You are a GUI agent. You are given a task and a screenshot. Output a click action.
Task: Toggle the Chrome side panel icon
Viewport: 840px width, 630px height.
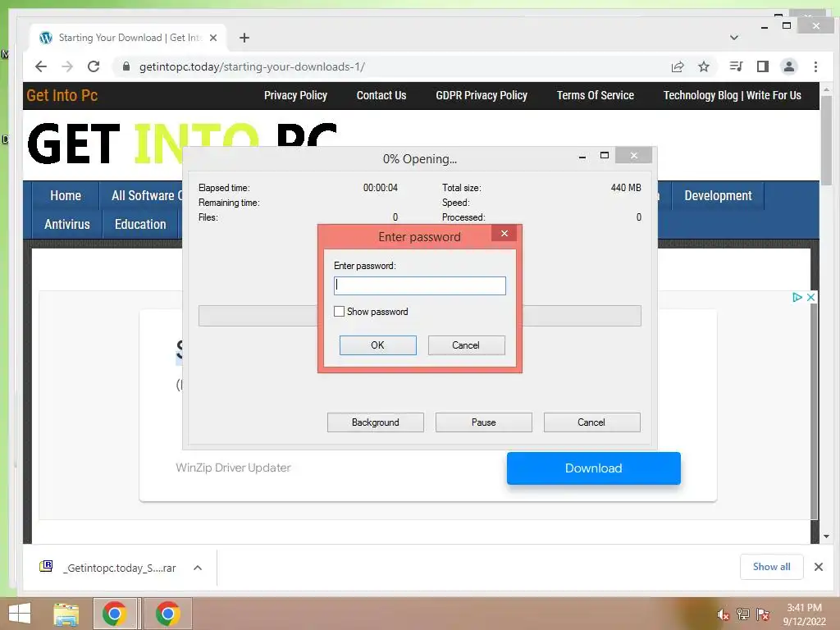(x=763, y=66)
